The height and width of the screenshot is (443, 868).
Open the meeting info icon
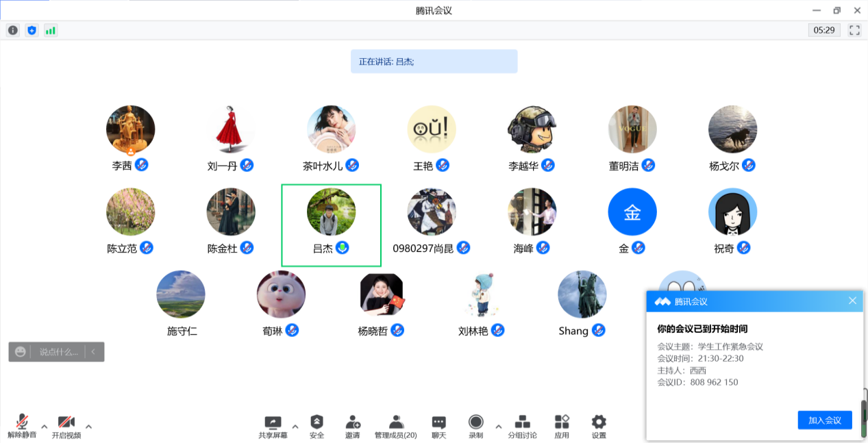(x=13, y=30)
